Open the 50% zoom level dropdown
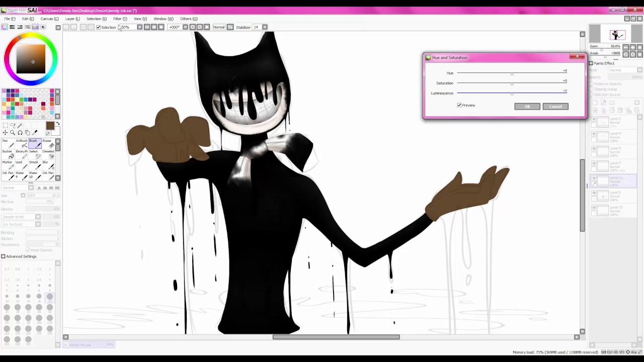This screenshot has height=362, width=644. [x=139, y=27]
